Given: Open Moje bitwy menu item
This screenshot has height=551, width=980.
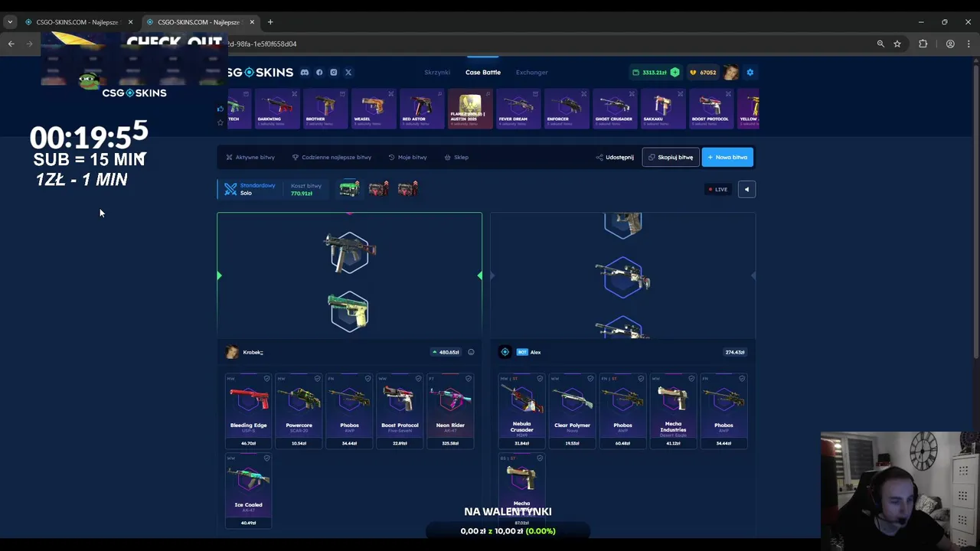Looking at the screenshot, I should [x=407, y=157].
